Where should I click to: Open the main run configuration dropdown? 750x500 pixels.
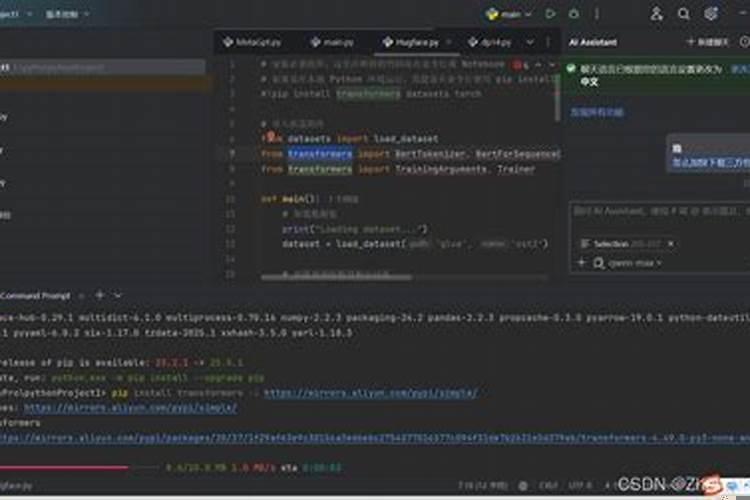509,14
